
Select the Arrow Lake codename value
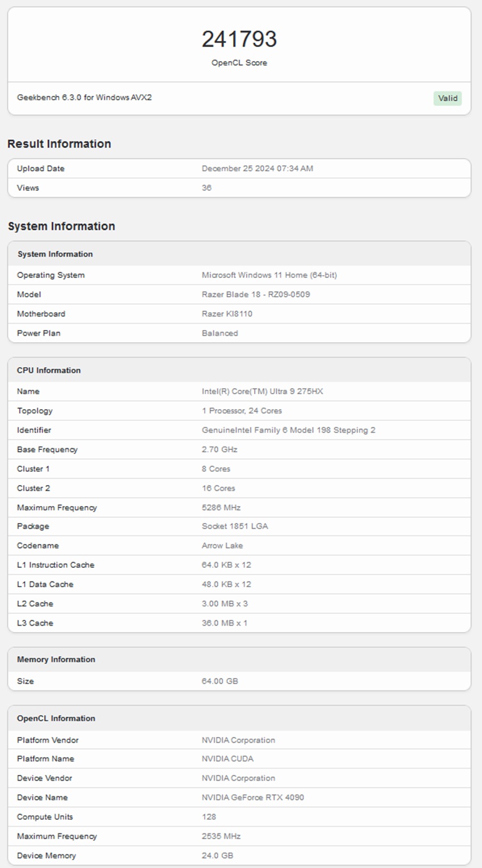point(222,545)
